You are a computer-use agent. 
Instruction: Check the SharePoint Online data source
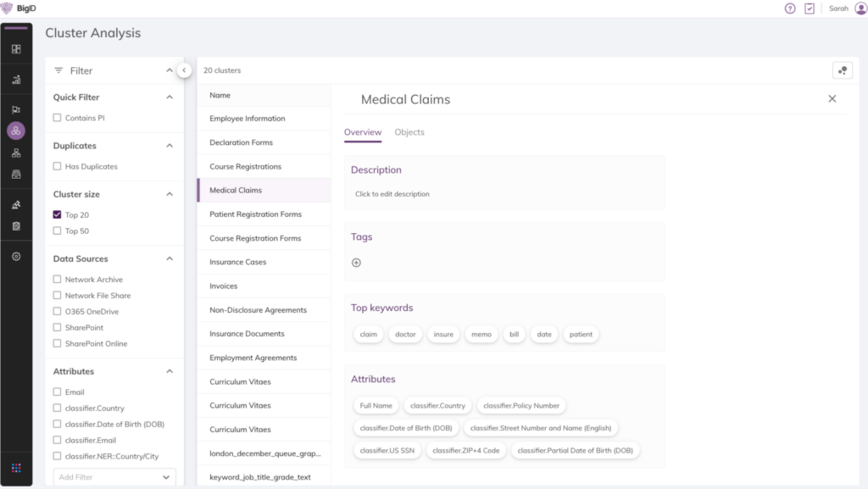click(58, 343)
